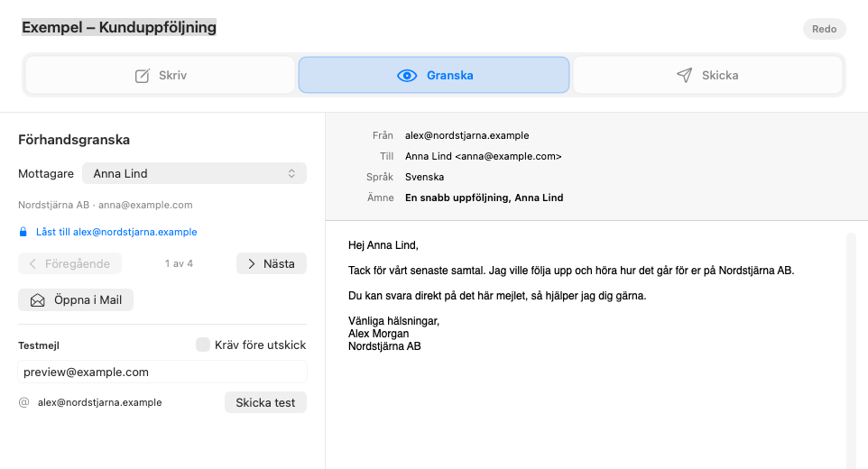Click the eye icon on Granska tab
Viewport: 868px width, 469px height.
pyautogui.click(x=407, y=75)
